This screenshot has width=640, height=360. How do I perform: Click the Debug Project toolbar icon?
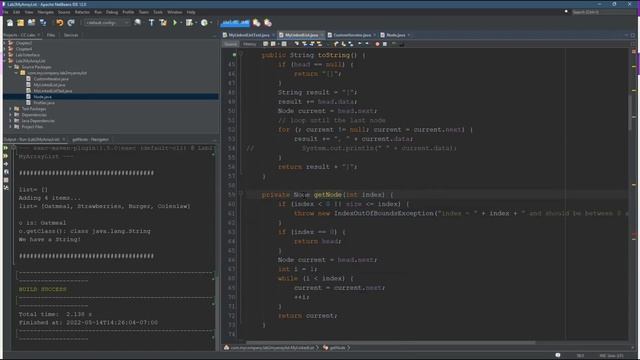[x=189, y=23]
